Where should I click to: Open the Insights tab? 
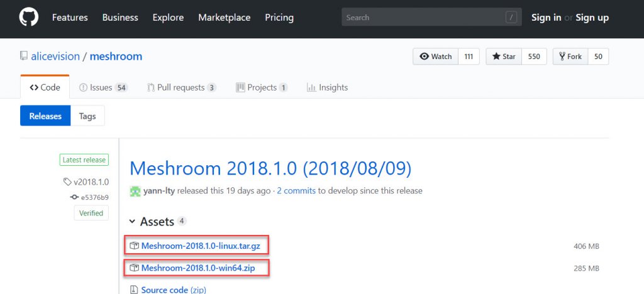point(327,87)
